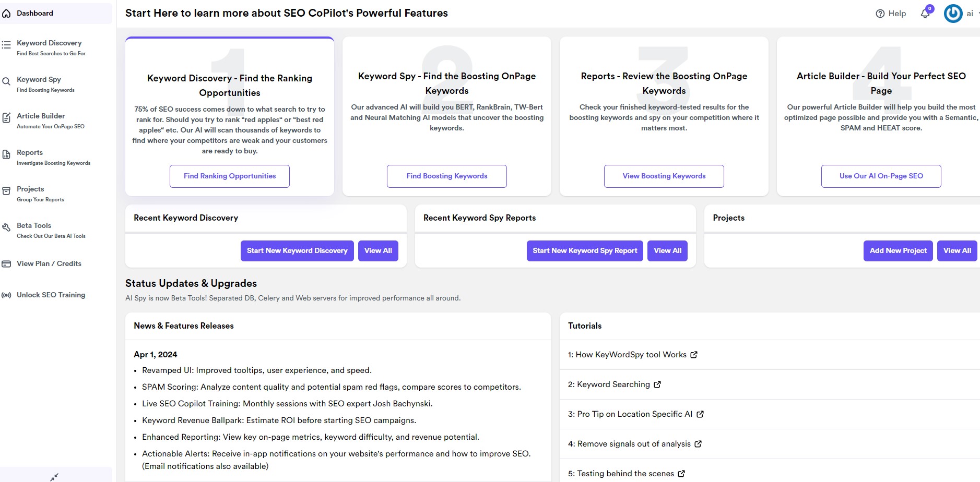Image resolution: width=980 pixels, height=482 pixels.
Task: Click the Article Builder pencil icon
Action: (x=6, y=118)
